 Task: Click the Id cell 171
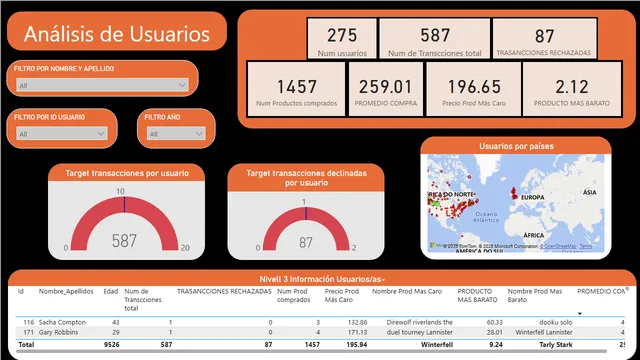(29, 332)
